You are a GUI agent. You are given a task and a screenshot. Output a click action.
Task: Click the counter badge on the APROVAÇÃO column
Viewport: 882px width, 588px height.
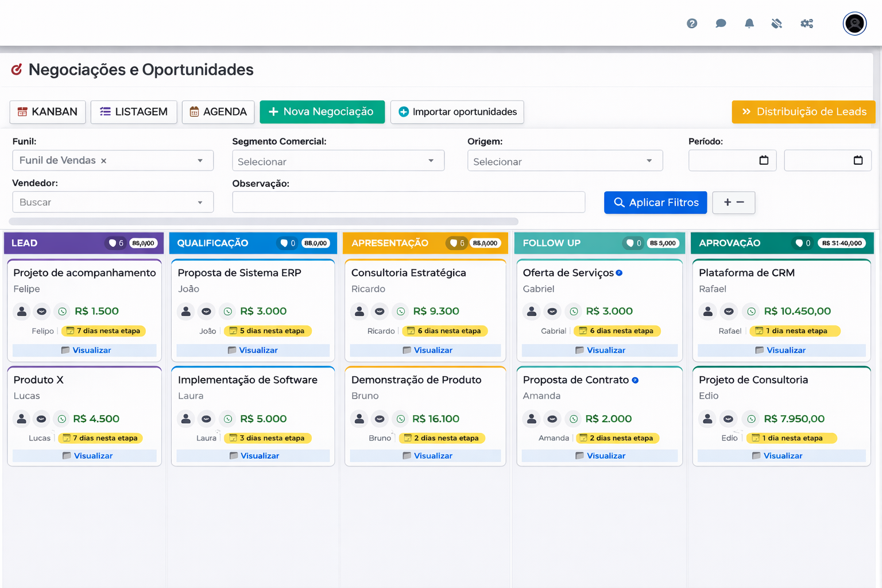tap(802, 243)
